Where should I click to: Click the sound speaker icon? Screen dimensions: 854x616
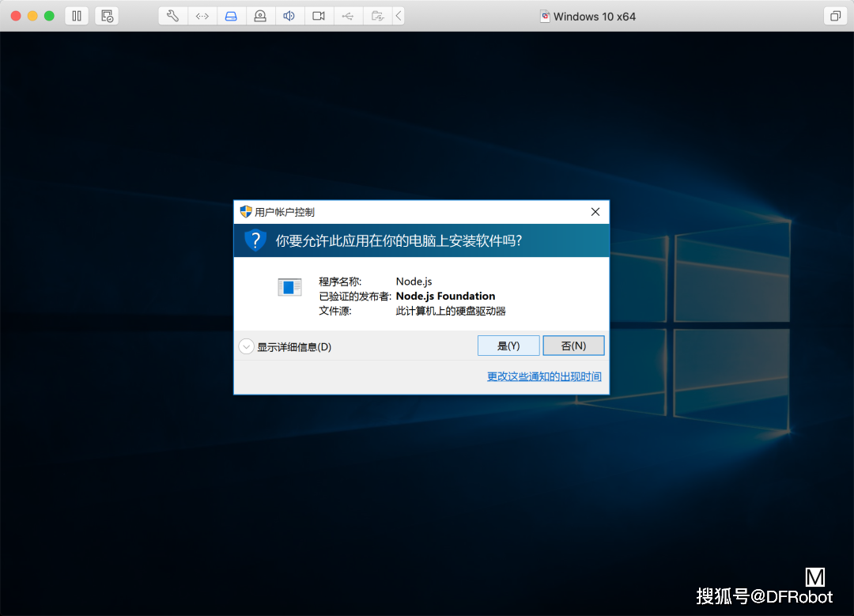click(289, 16)
